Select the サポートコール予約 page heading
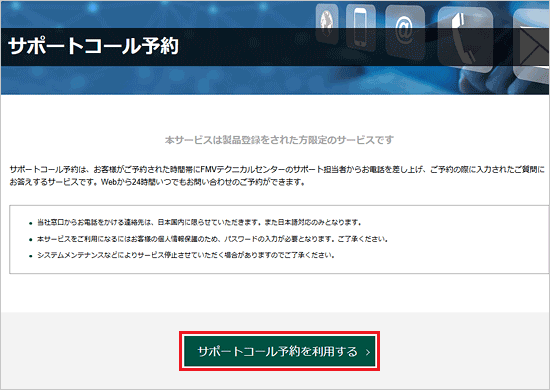The image size is (550, 390). coord(93,46)
